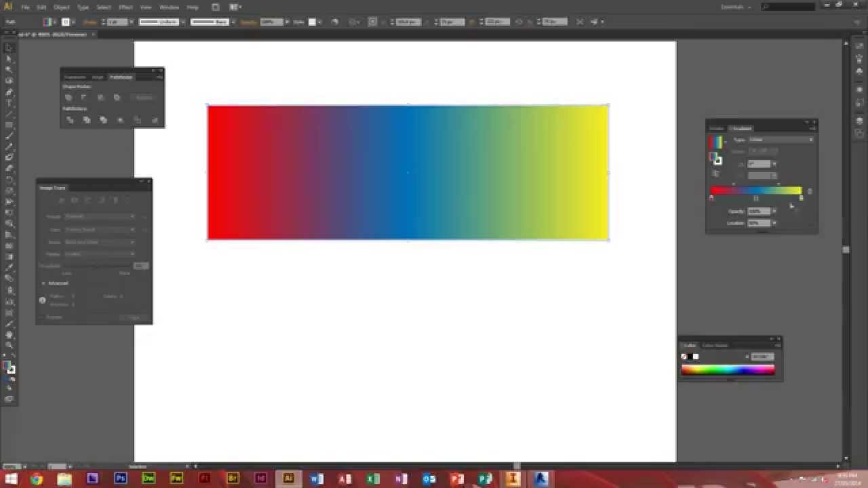The width and height of the screenshot is (868, 488).
Task: Click the None fill icon in Color panel
Action: pyautogui.click(x=684, y=357)
